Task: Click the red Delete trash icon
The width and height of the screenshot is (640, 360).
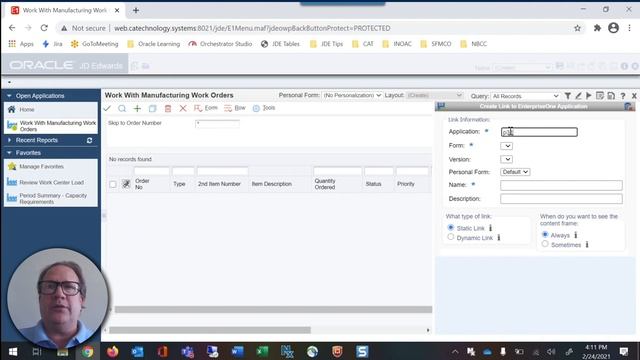Action: point(168,109)
